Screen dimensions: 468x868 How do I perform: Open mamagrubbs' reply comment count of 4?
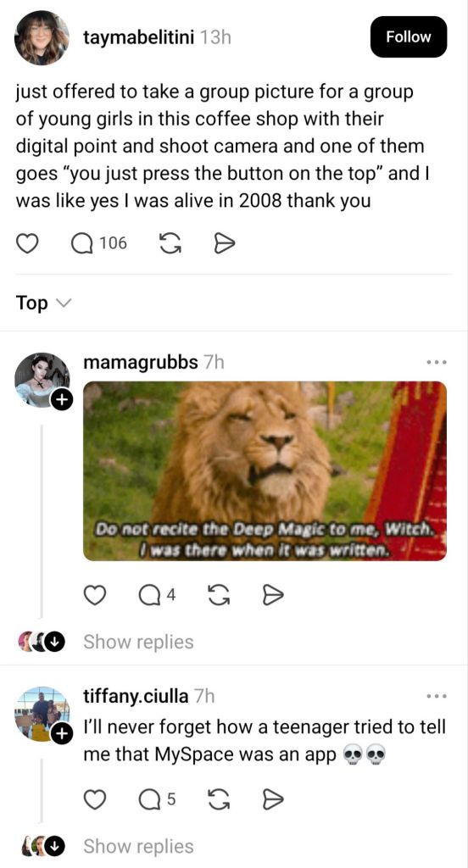158,595
